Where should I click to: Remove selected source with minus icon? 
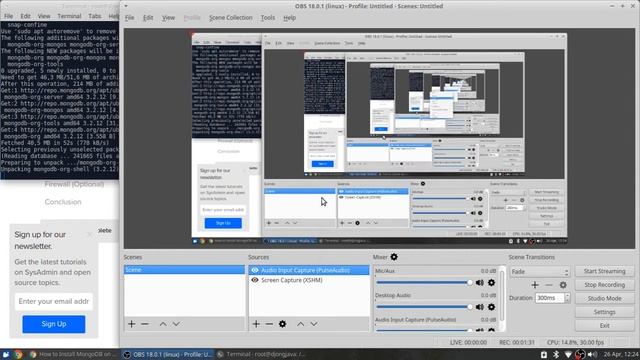tap(269, 324)
